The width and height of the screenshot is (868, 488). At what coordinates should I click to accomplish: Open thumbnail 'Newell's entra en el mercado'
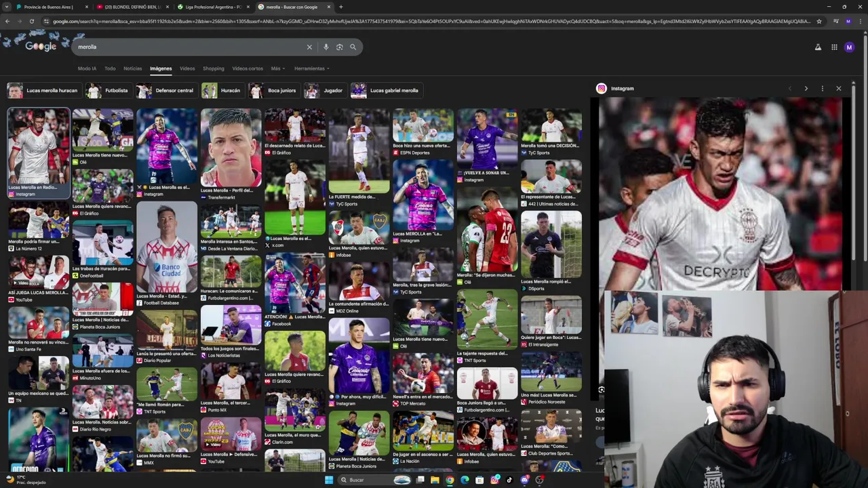point(423,373)
